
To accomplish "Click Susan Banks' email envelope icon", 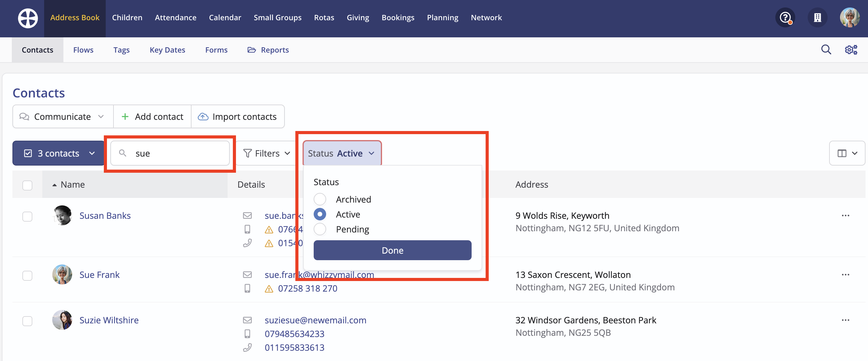I will 247,215.
